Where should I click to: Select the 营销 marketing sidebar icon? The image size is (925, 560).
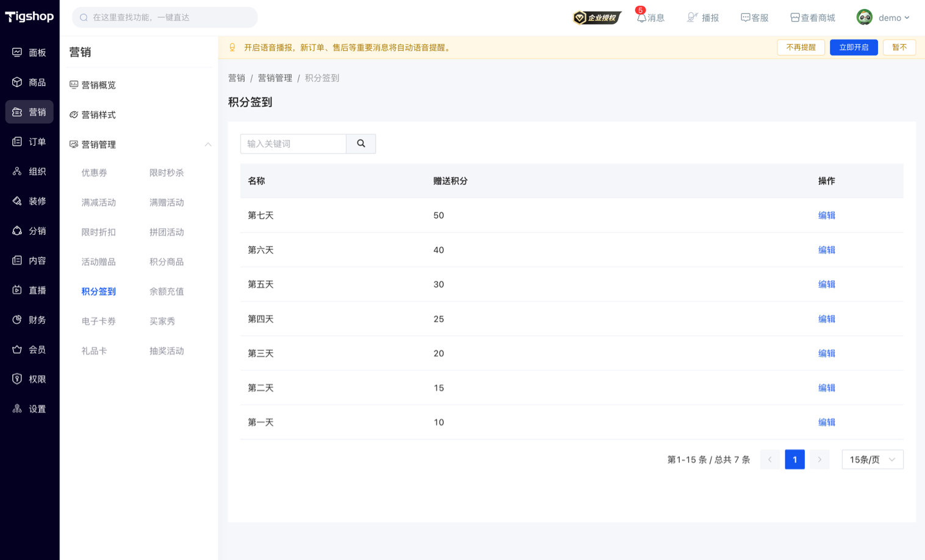point(17,112)
